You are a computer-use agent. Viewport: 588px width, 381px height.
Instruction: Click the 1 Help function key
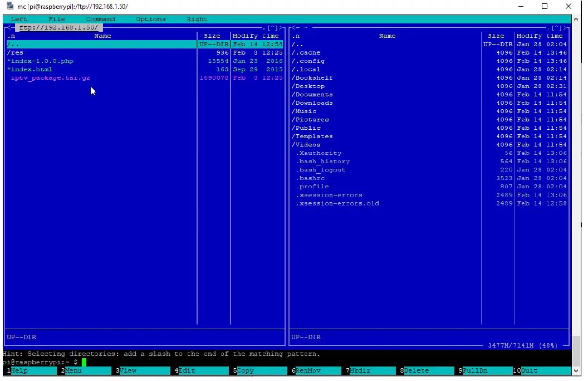click(32, 370)
